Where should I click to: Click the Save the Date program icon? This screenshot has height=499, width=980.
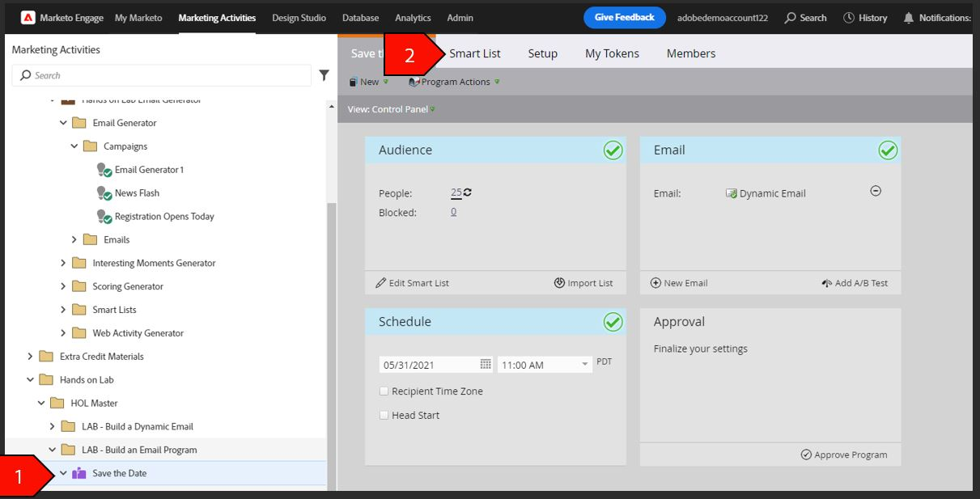click(79, 473)
